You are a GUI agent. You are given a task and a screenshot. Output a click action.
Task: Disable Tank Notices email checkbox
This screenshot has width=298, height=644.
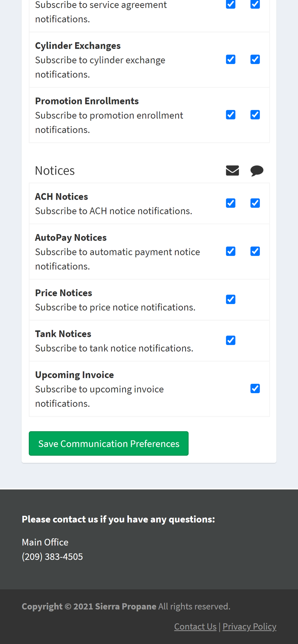click(231, 340)
